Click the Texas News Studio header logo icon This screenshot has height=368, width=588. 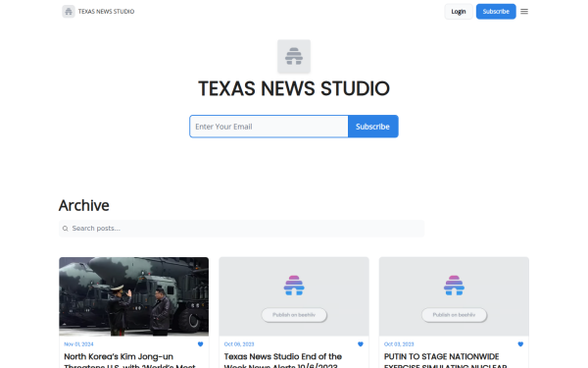[x=69, y=12]
